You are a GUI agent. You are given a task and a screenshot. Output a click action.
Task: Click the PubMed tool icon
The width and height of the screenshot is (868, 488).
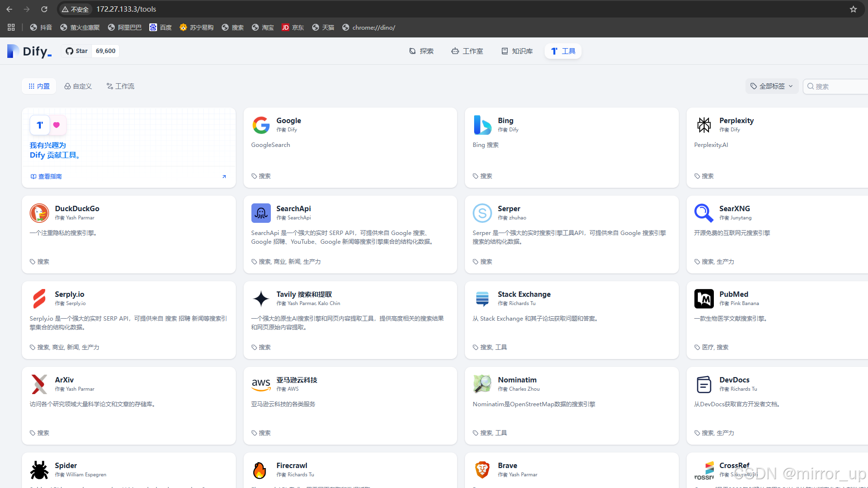click(704, 299)
